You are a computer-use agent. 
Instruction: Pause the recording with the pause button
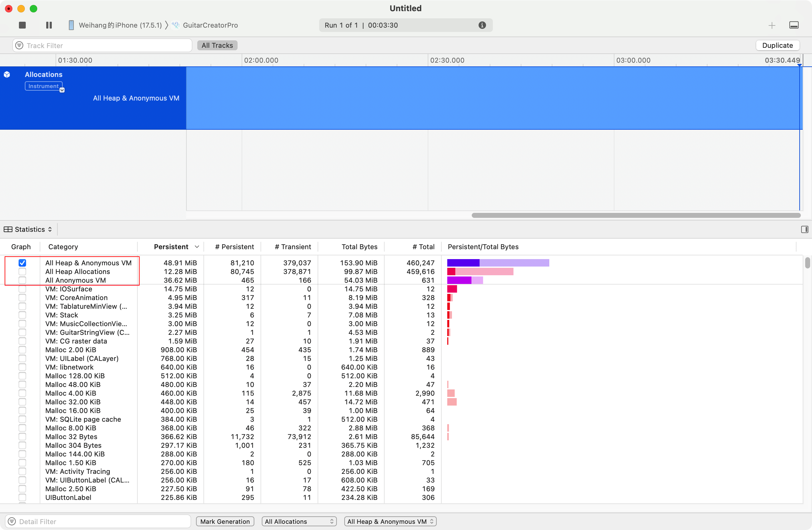[49, 25]
